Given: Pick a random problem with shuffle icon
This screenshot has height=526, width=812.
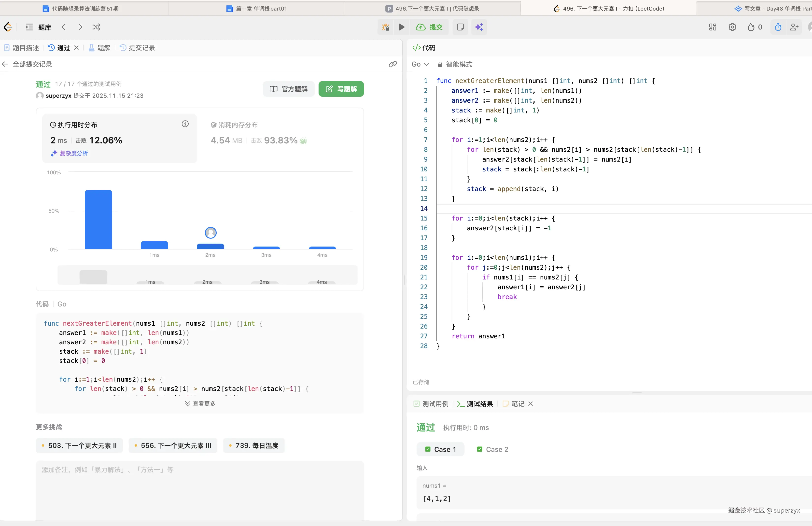Looking at the screenshot, I should 96,27.
